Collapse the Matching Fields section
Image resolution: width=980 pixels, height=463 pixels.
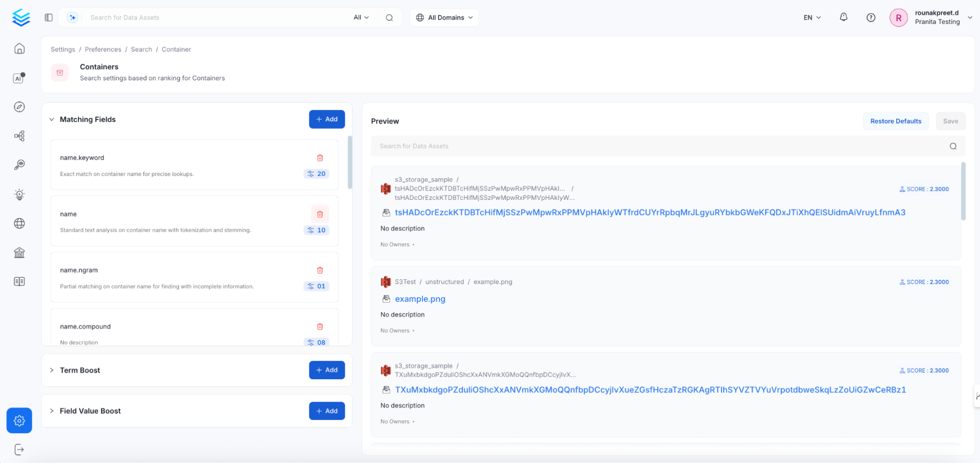click(51, 119)
